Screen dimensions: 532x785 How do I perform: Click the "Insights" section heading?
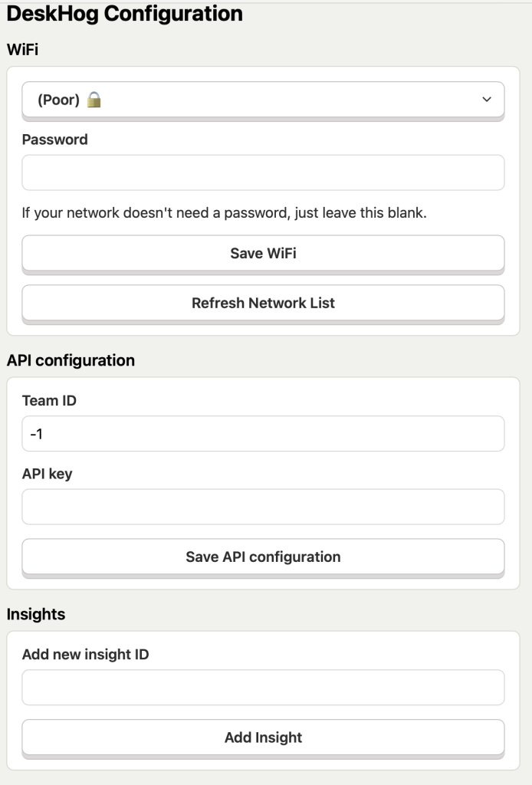pyautogui.click(x=36, y=614)
